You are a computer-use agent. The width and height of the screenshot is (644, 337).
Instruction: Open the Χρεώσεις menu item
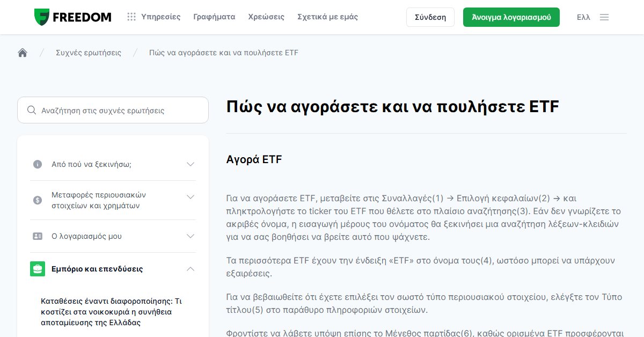pyautogui.click(x=266, y=17)
